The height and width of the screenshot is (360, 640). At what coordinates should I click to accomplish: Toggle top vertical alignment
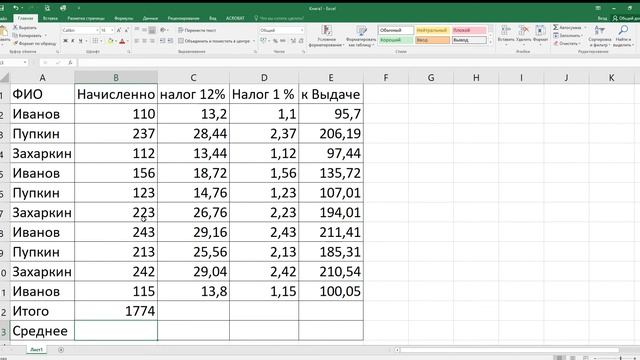pyautogui.click(x=137, y=30)
